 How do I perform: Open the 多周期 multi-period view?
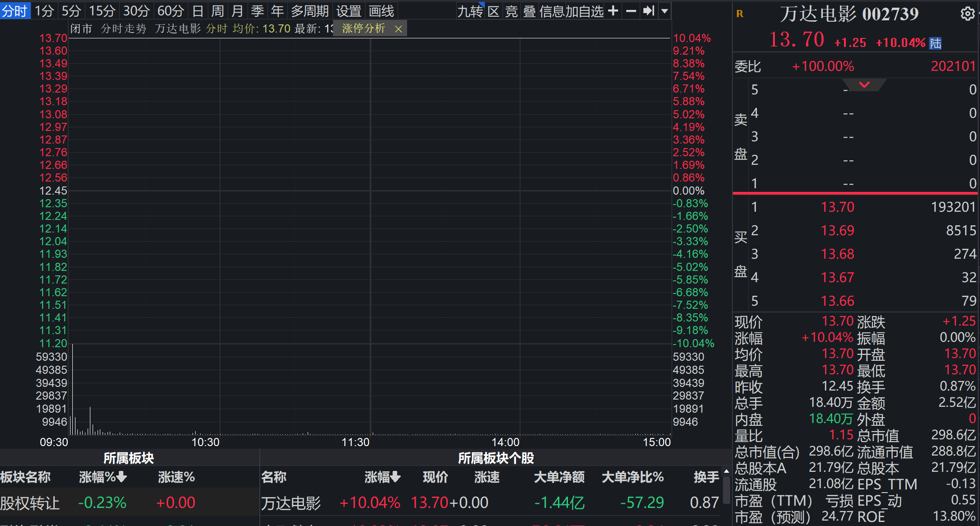[x=310, y=11]
